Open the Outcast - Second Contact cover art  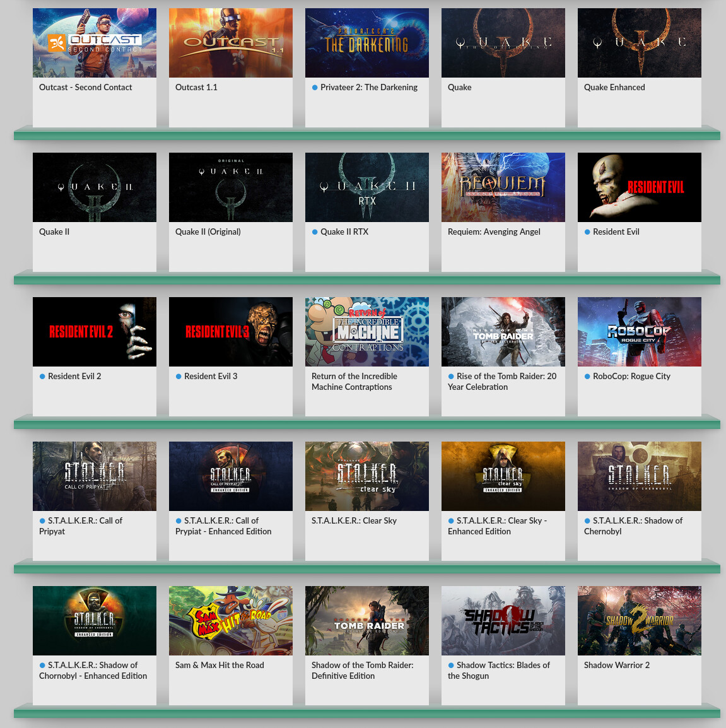tap(95, 43)
